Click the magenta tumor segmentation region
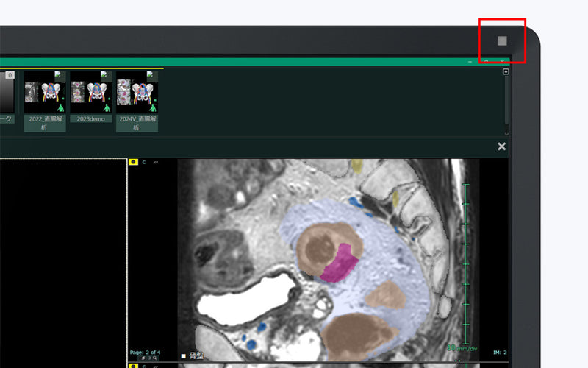This screenshot has width=588, height=368. pyautogui.click(x=338, y=263)
